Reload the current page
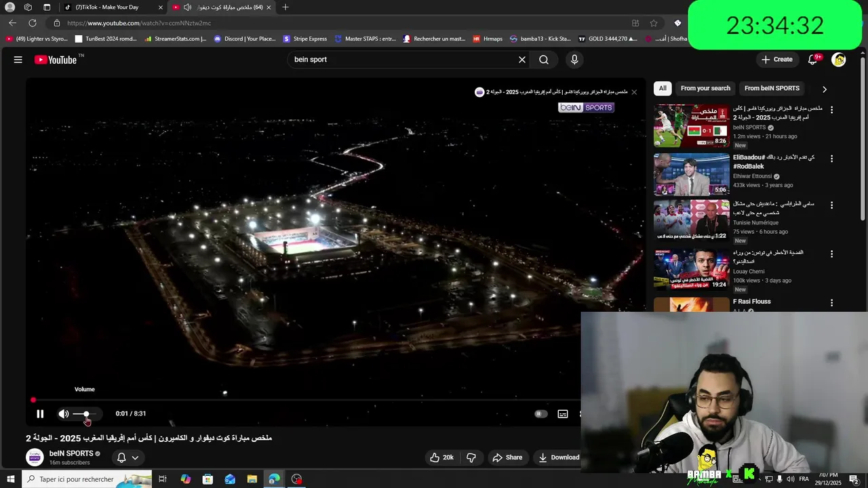Viewport: 868px width, 488px height. pos(32,23)
